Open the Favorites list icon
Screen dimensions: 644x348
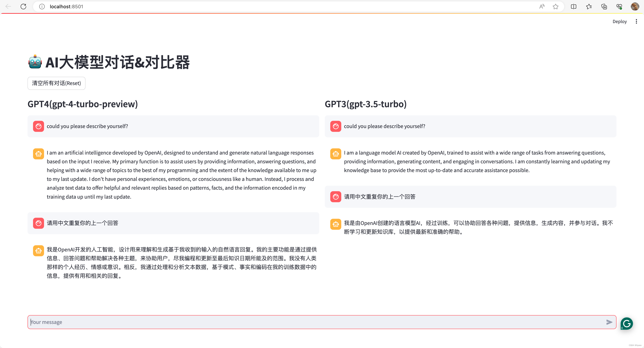coord(589,7)
